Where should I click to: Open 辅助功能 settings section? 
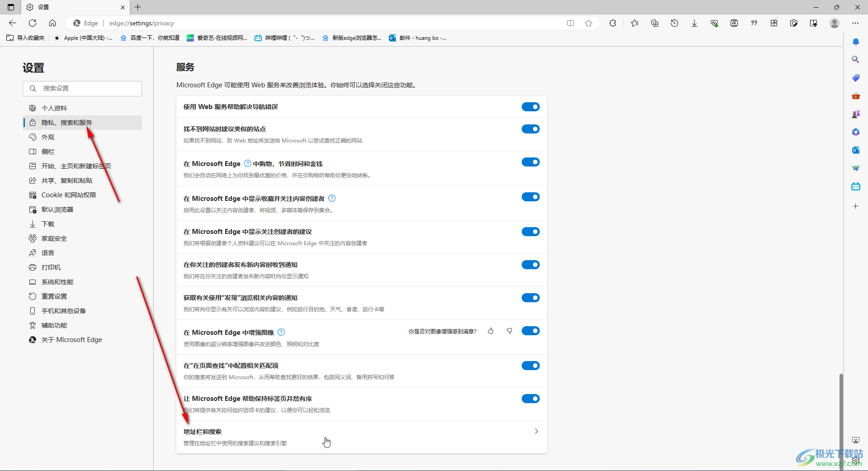pos(82,325)
